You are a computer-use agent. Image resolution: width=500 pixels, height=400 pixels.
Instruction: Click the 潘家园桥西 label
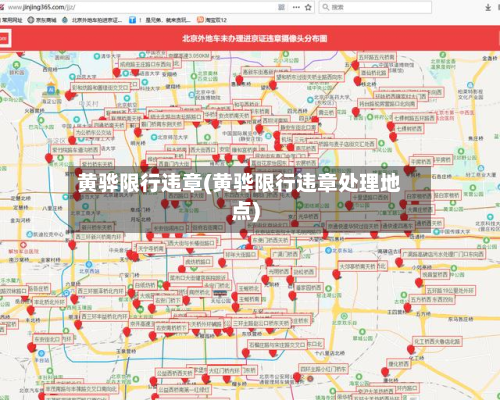309,287
